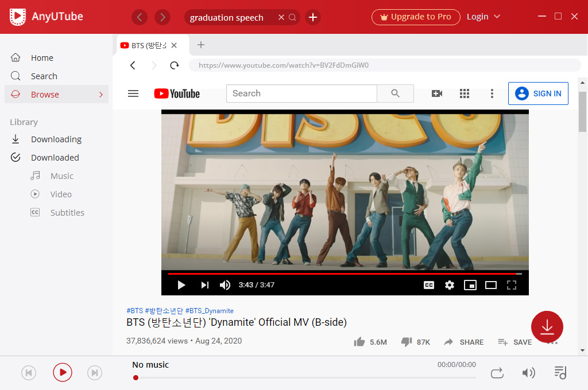Click Upgrade to Pro button

416,17
